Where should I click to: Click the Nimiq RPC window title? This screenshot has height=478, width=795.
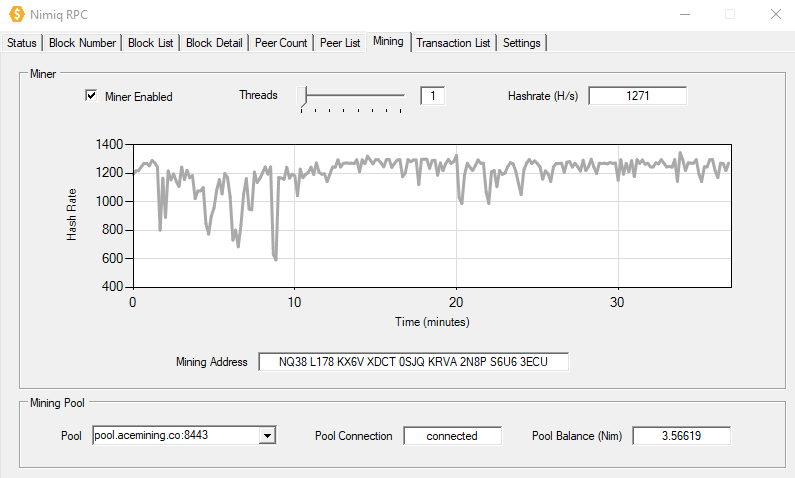click(x=59, y=15)
